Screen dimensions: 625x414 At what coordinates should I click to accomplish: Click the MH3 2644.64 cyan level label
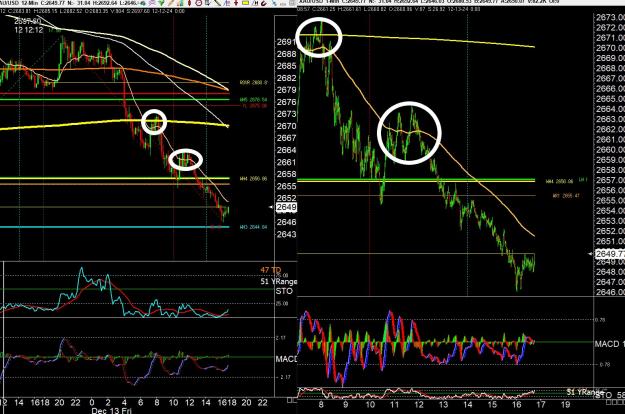point(253,227)
